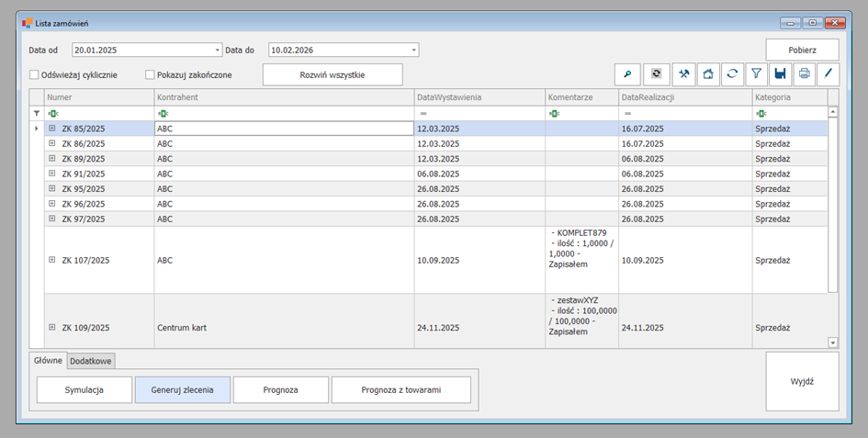The width and height of the screenshot is (868, 438).
Task: Click the printer icon
Action: point(804,74)
